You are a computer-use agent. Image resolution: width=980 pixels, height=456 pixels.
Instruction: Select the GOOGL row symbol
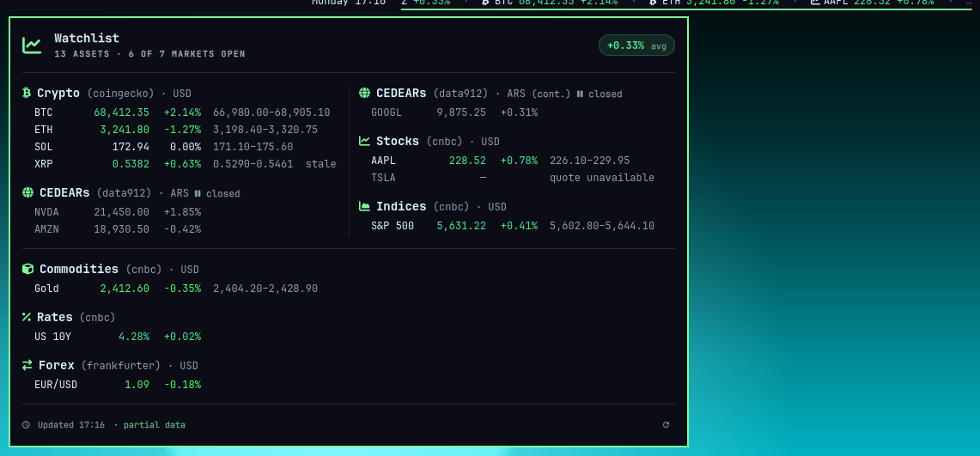coord(387,112)
